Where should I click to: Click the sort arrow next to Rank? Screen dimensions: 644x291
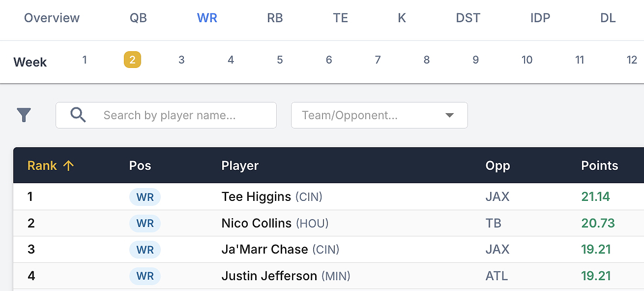pos(68,165)
